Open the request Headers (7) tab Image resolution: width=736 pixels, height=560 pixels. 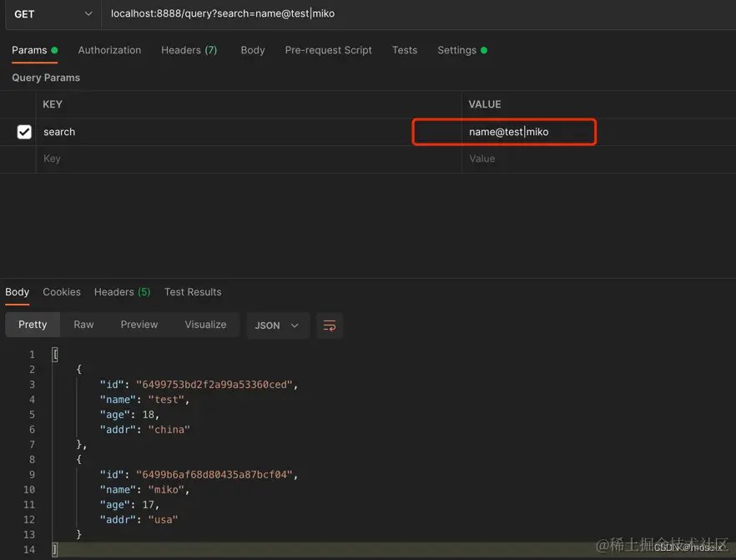point(189,50)
